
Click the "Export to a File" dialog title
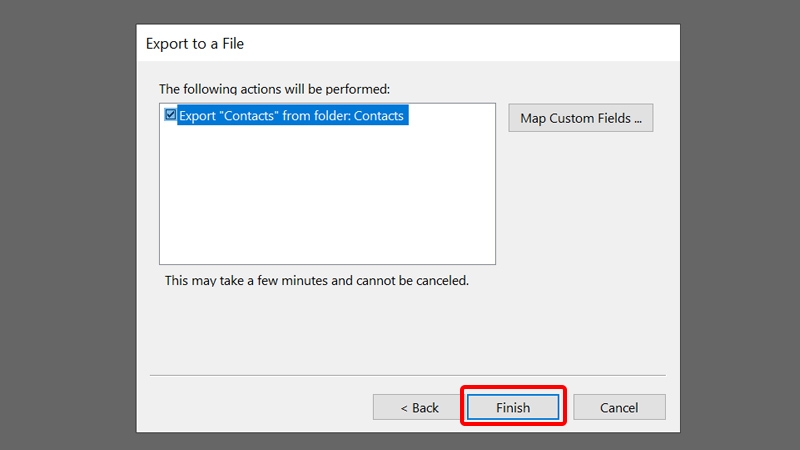[x=195, y=43]
